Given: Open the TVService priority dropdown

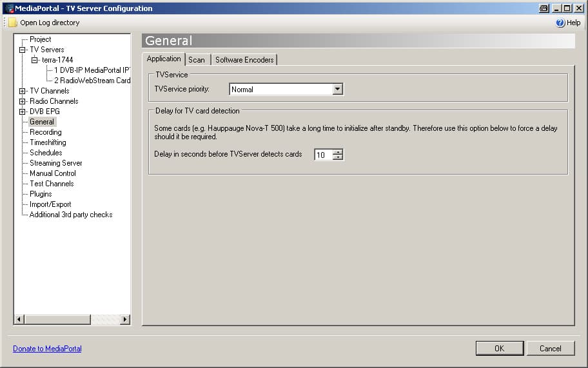Looking at the screenshot, I should (x=338, y=90).
